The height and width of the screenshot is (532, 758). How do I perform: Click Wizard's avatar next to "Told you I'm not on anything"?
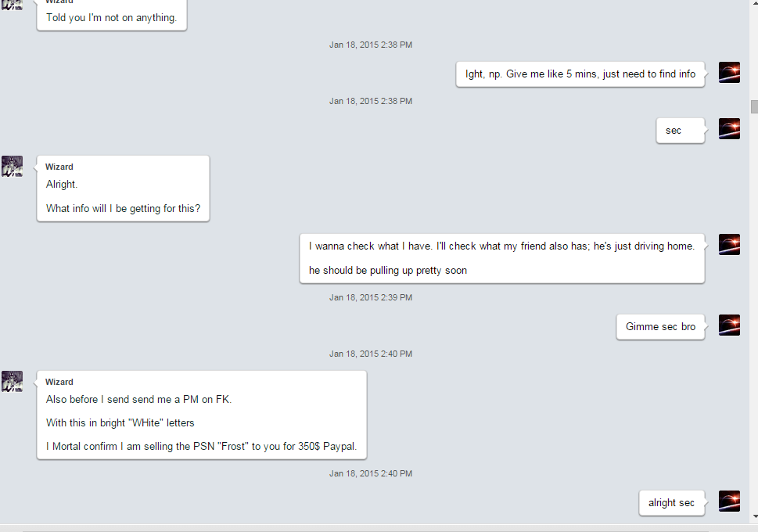pyautogui.click(x=12, y=5)
